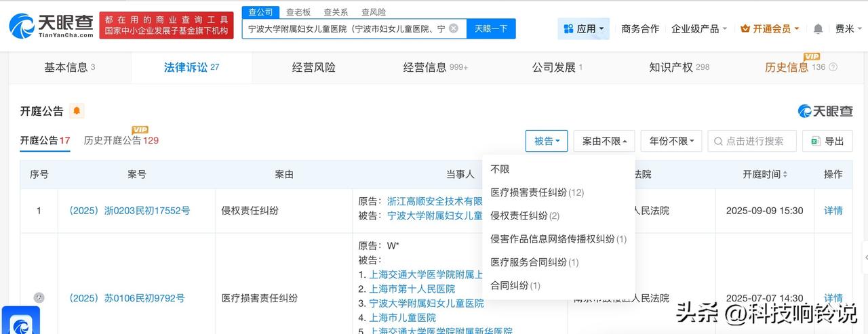Click the side panel arrow at right edge
868x334 pixels.
865,259
